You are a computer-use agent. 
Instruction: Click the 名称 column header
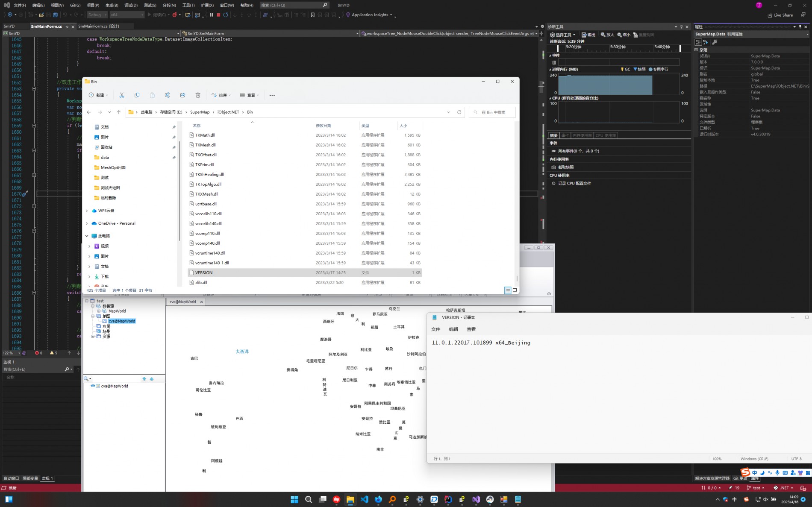coord(196,126)
